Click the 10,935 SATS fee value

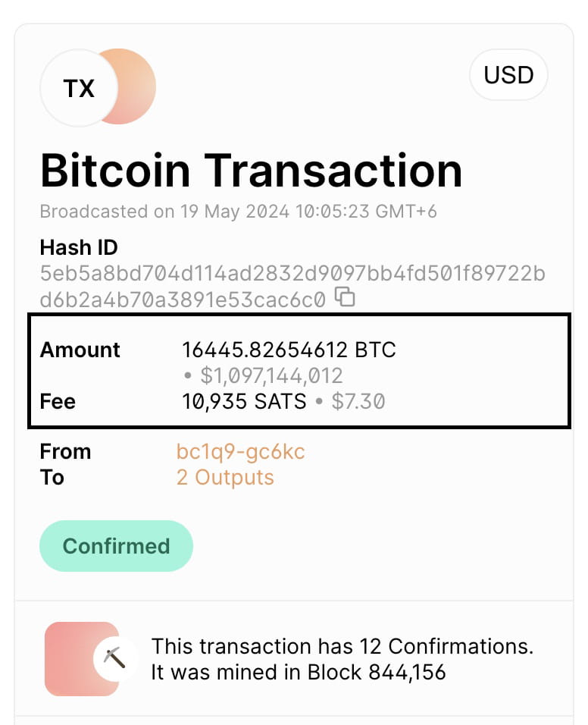point(244,401)
